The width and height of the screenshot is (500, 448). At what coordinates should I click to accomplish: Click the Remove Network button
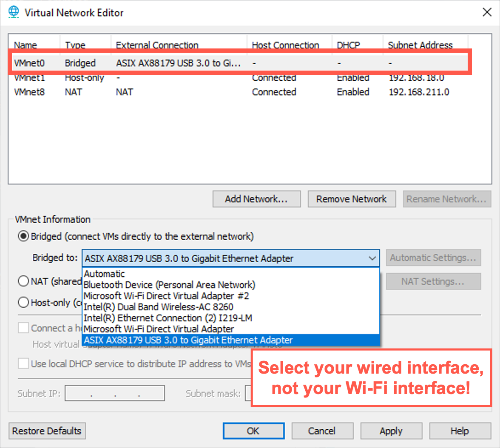(x=352, y=199)
